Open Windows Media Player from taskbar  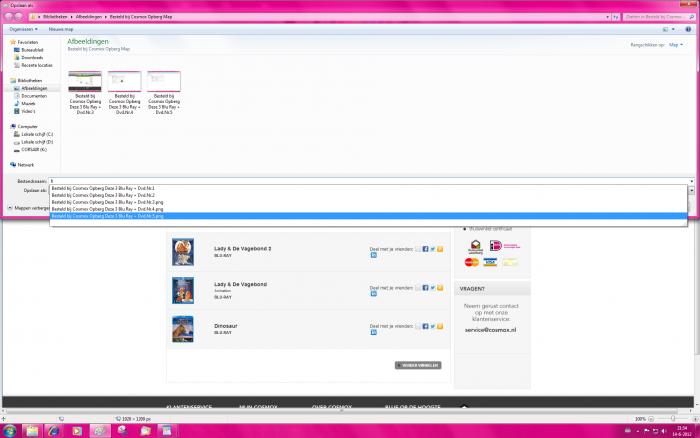(77, 431)
